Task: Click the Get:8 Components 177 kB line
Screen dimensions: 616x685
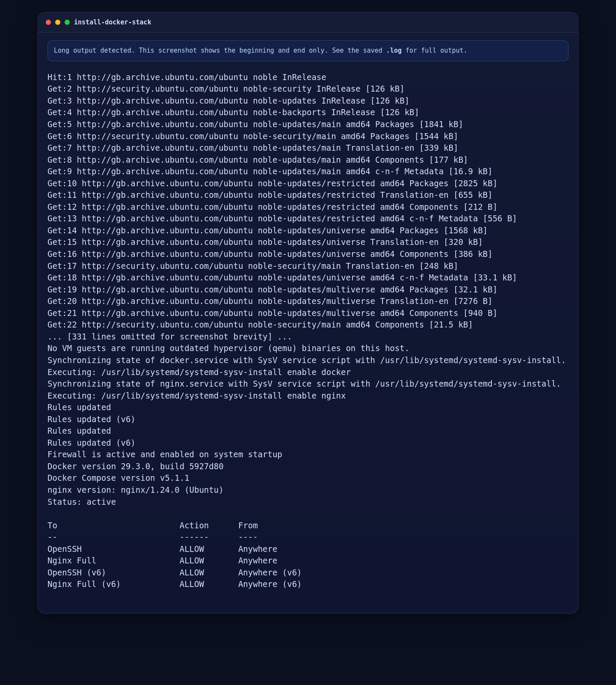Action: [258, 160]
